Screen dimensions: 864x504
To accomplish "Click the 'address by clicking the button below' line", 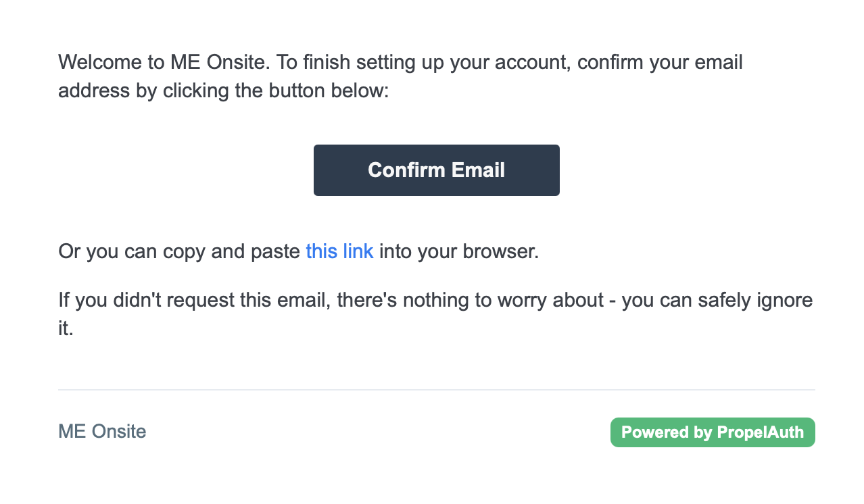I will pyautogui.click(x=224, y=91).
